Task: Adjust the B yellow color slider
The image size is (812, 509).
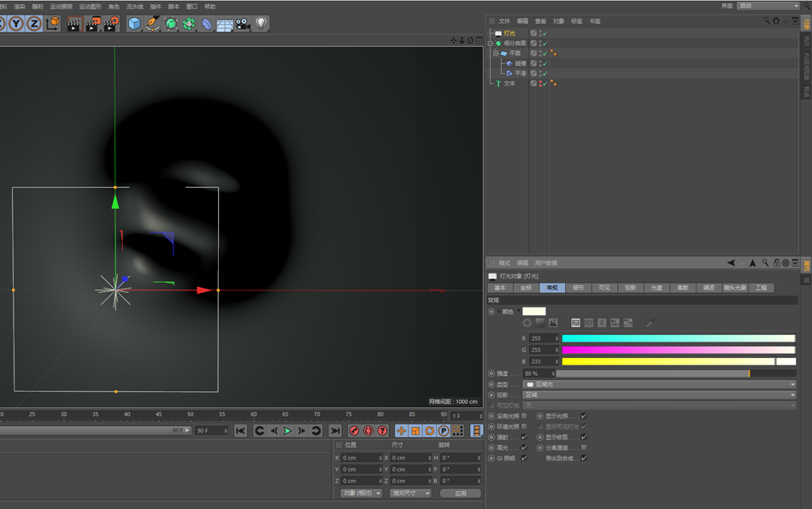Action: pyautogui.click(x=679, y=361)
